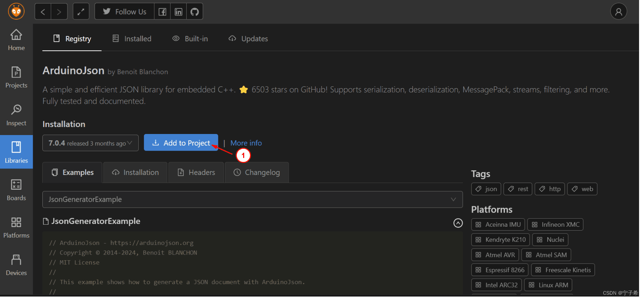This screenshot has width=644, height=299.
Task: Click the author name Benoit Blanchon
Action: coord(142,72)
